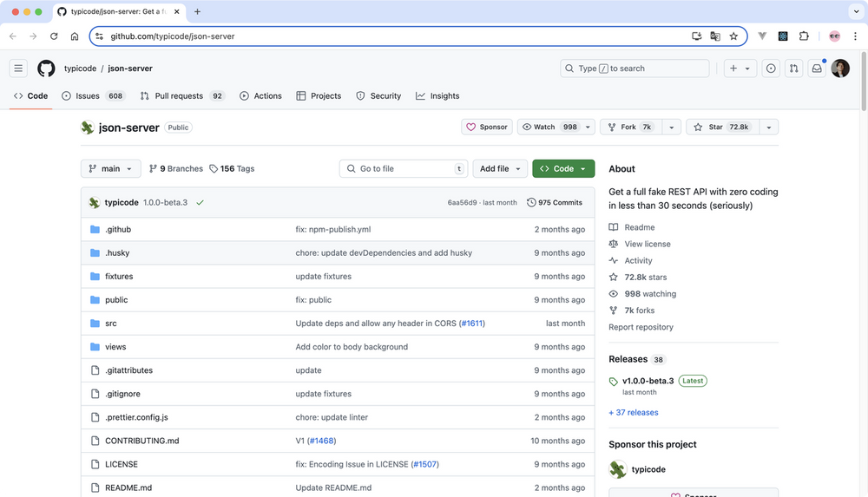Open the GitHub hamburger navigation menu
This screenshot has width=868, height=497.
point(19,69)
